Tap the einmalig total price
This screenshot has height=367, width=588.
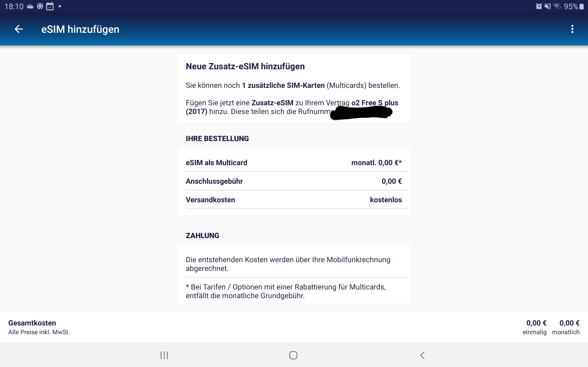536,323
